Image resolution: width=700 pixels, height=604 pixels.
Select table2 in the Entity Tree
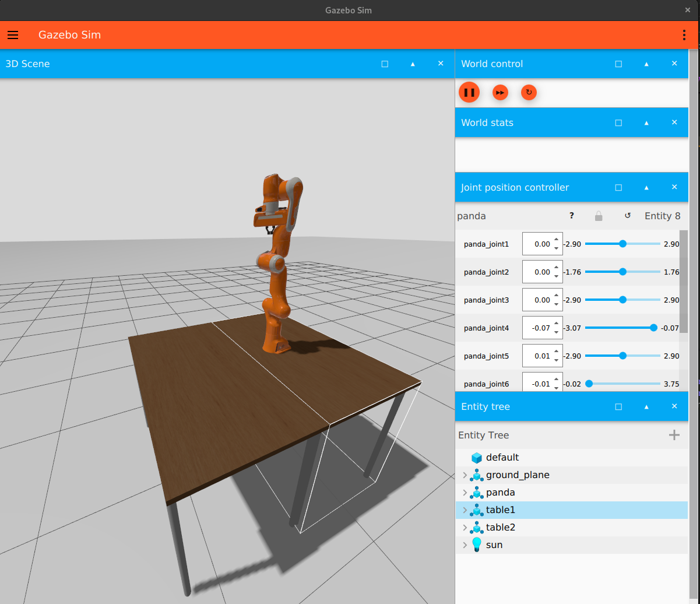(572, 528)
